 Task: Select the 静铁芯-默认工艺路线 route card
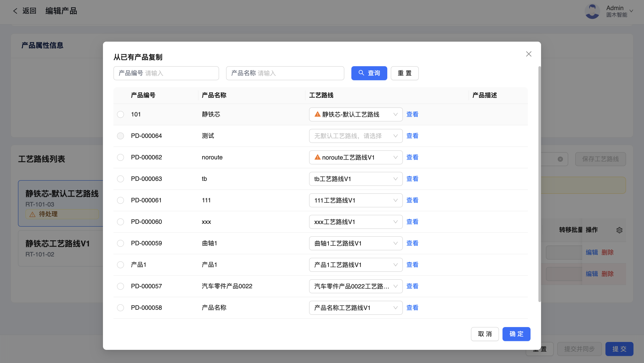(x=61, y=203)
